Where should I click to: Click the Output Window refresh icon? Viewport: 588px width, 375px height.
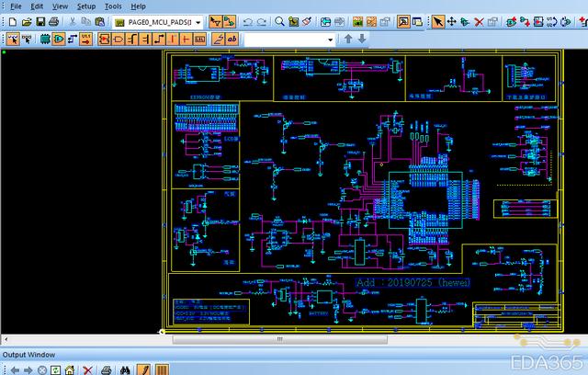[x=55, y=370]
